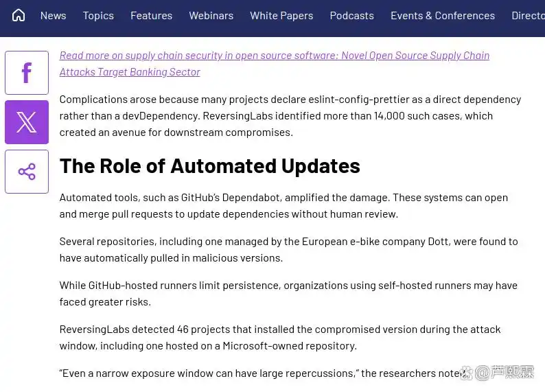Go to the home page icon
Viewport: 545px width, 392px height.
(19, 15)
